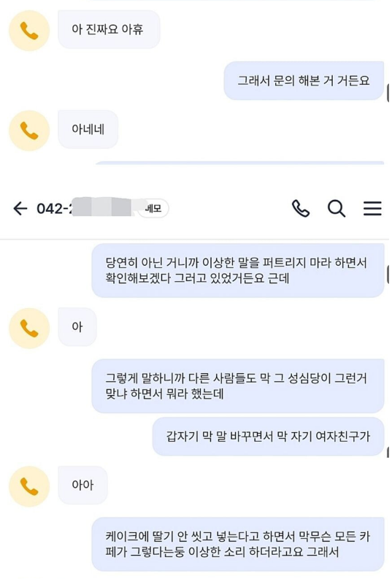Select the '그래서 문의 해본 거 거든요' bubble
Image resolution: width=392 pixels, height=579 pixels.
[x=304, y=80]
